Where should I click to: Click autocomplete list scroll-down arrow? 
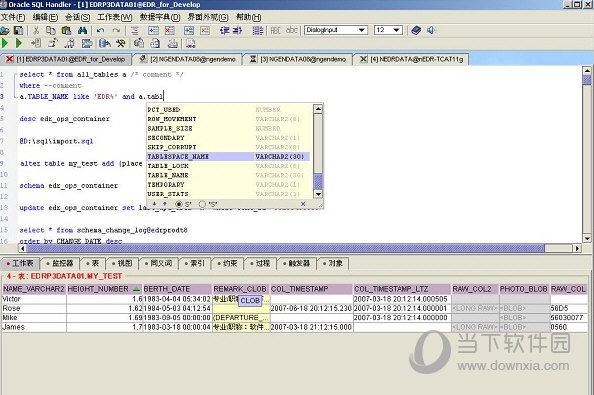(318, 194)
